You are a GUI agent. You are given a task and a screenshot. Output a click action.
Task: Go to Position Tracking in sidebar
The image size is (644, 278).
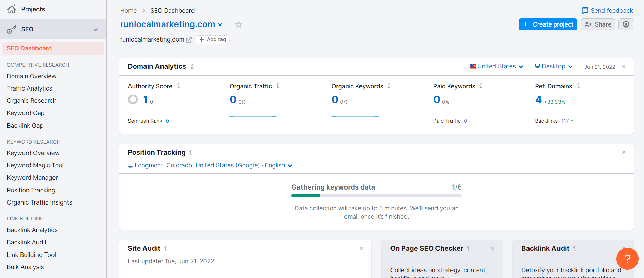click(x=31, y=190)
